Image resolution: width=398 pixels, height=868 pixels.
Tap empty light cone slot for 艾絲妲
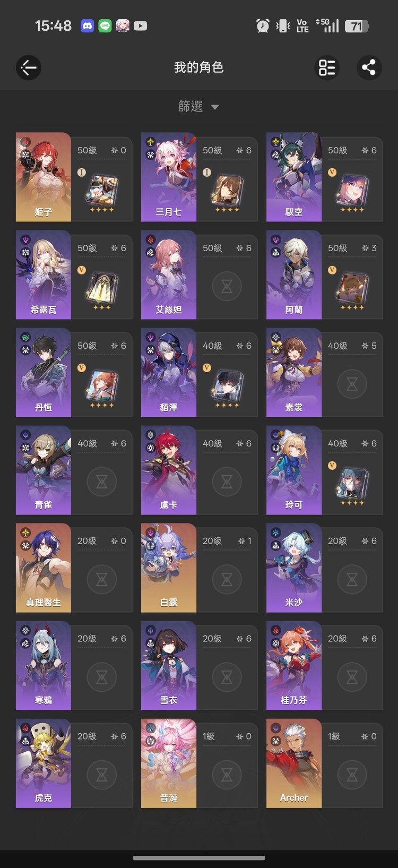227,287
